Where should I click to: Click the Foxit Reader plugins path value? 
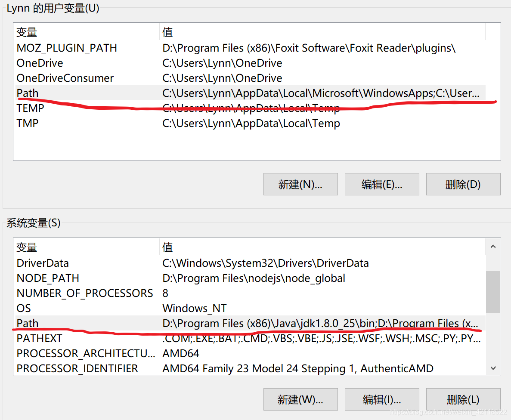coord(309,48)
